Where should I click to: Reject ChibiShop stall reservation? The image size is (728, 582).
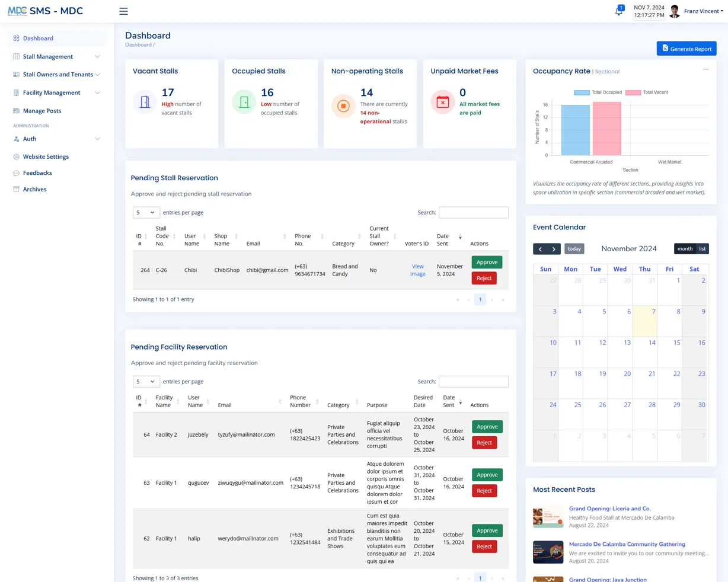[x=484, y=278]
